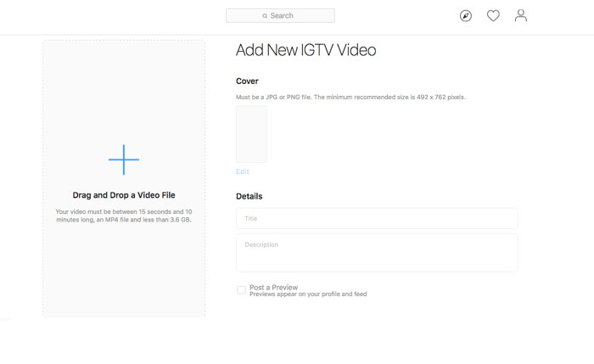This screenshot has width=594, height=364.
Task: Click the JPG or PNG cover requirement text
Action: click(x=350, y=98)
